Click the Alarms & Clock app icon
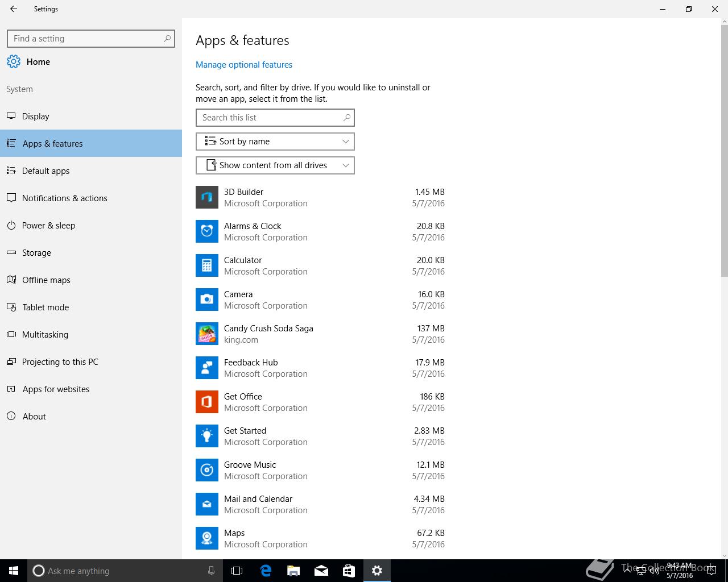The width and height of the screenshot is (728, 582). coord(207,231)
